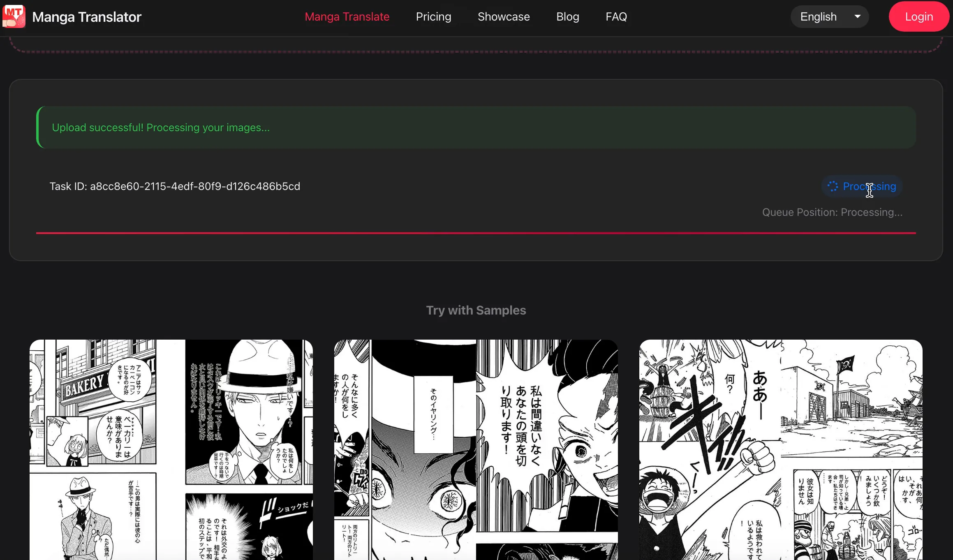This screenshot has width=953, height=560.
Task: Click the language dropdown arrow
Action: click(857, 16)
